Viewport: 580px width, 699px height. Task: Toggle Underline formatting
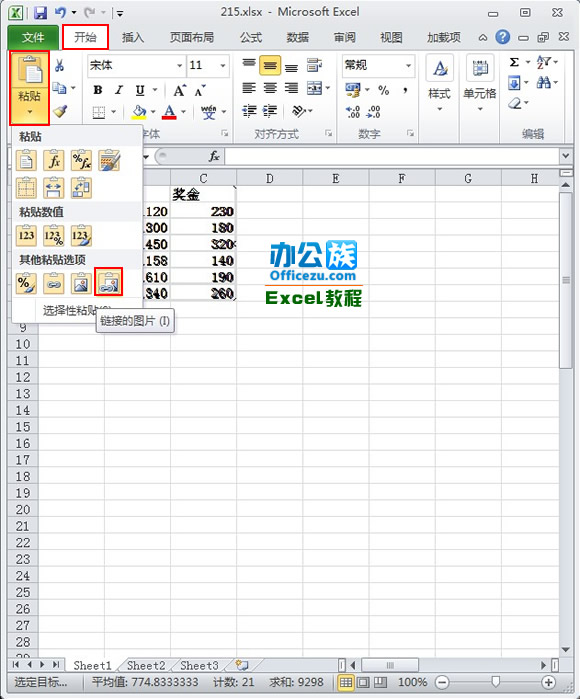pyautogui.click(x=140, y=90)
